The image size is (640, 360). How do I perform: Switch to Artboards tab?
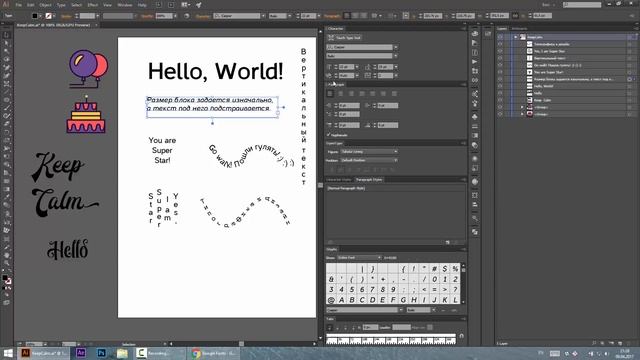[519, 29]
